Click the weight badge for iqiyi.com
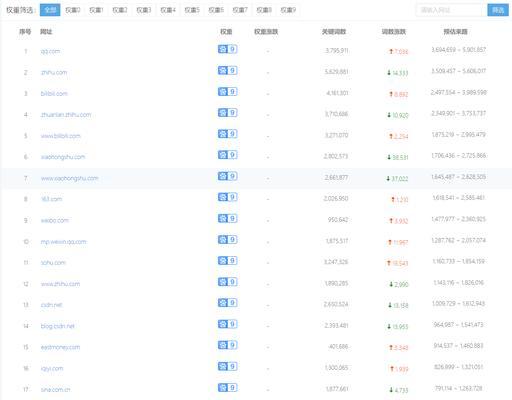Screen dimensions: 512x400 (228, 367)
